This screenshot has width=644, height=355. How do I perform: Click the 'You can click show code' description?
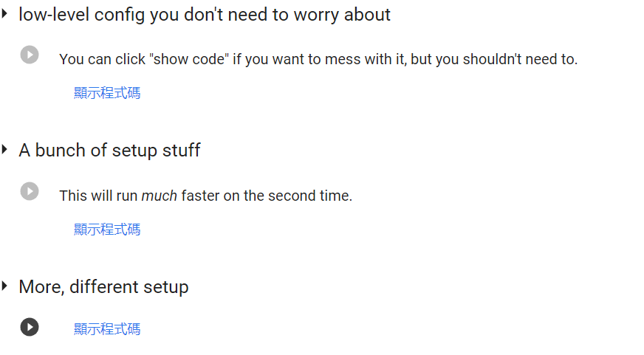pos(318,60)
